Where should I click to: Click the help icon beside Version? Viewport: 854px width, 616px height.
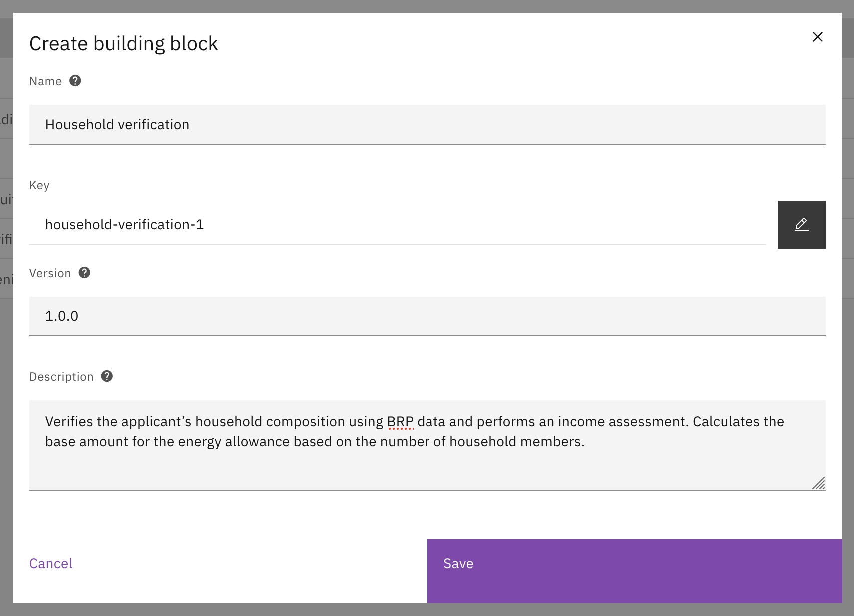click(x=85, y=273)
